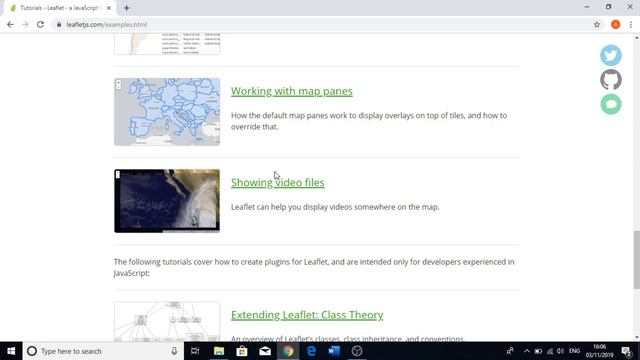Click the class diagram thumbnail
Viewport: 640px width, 360px height.
click(x=167, y=322)
